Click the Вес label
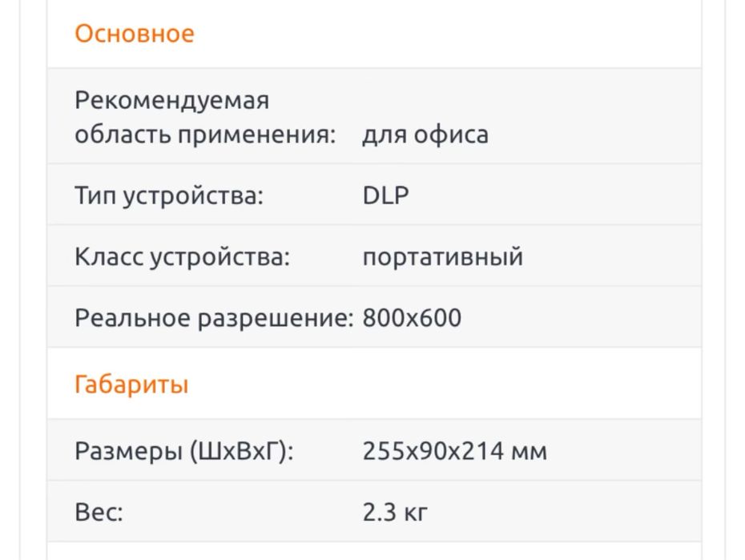The width and height of the screenshot is (745, 560). tap(99, 512)
